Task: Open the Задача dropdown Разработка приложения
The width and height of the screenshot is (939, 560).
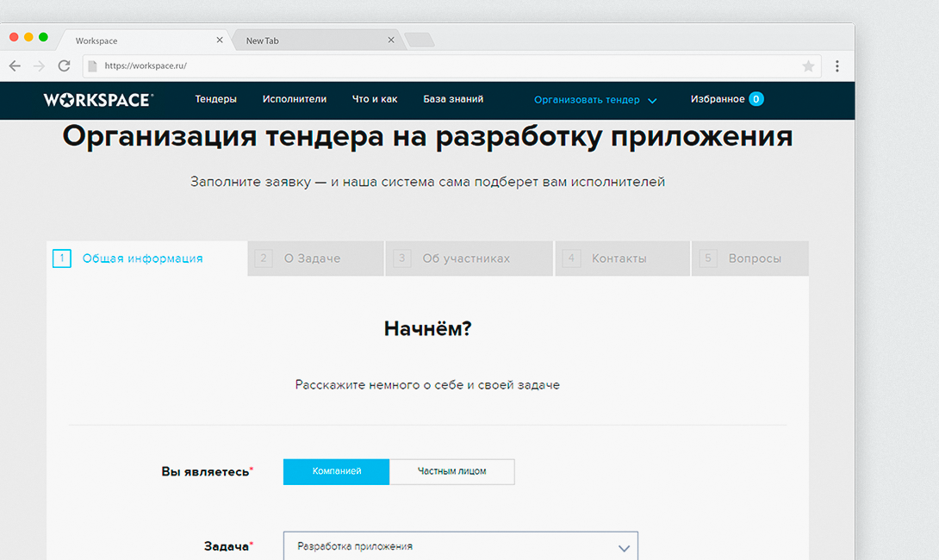Action: tap(461, 546)
